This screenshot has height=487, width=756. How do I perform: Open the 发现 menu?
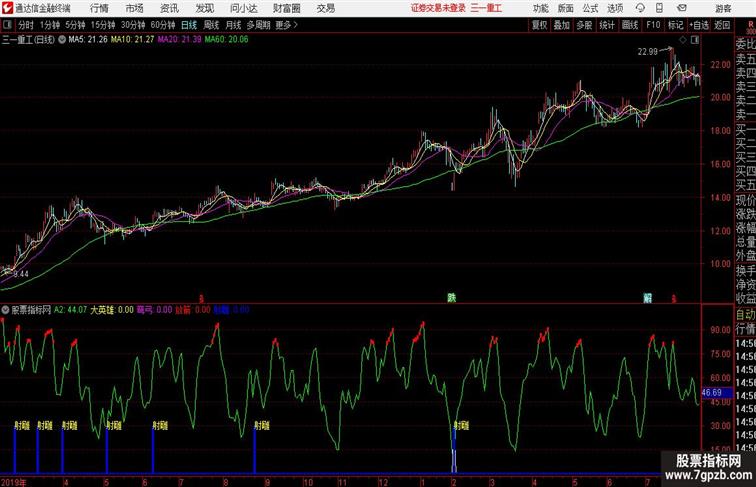pyautogui.click(x=204, y=8)
